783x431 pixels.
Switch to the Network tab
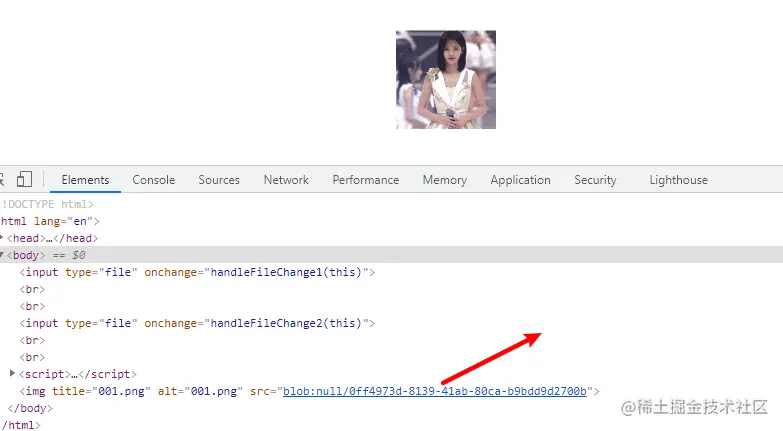(x=286, y=180)
